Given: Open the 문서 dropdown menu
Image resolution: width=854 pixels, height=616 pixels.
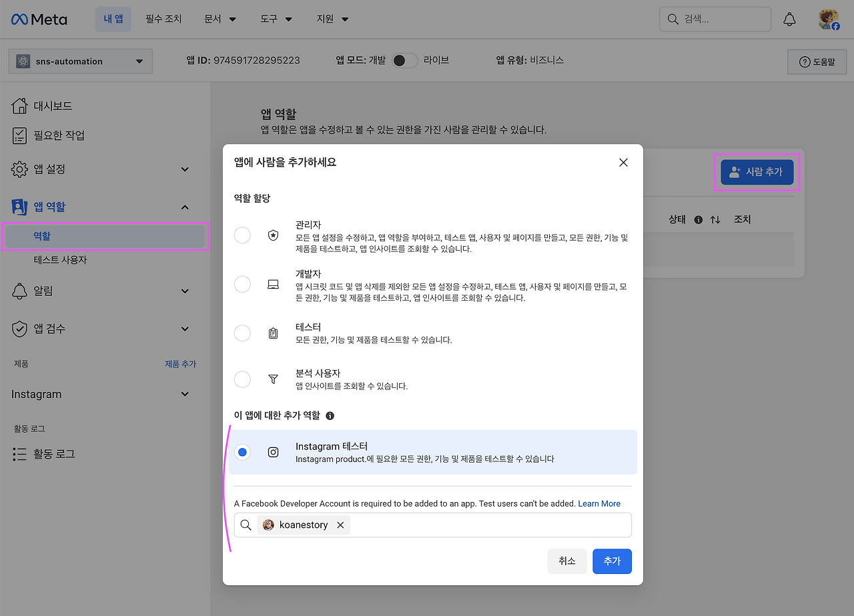Looking at the screenshot, I should point(220,19).
